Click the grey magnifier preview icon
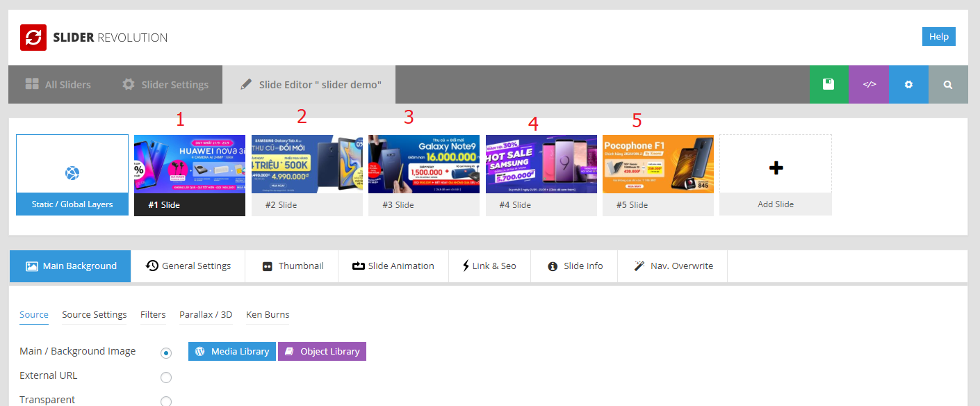 pos(948,84)
